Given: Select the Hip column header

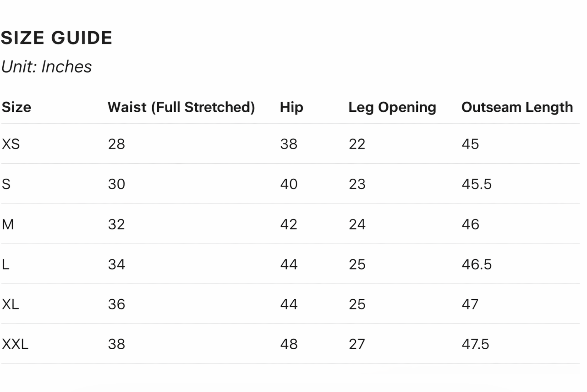Looking at the screenshot, I should coord(291,107).
